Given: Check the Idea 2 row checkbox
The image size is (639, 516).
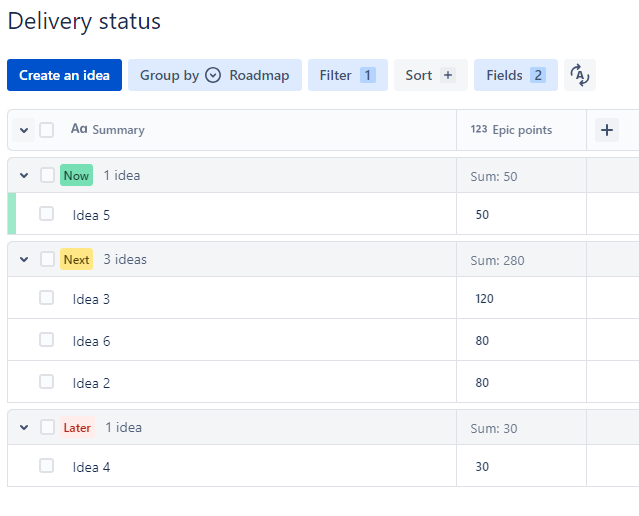Looking at the screenshot, I should click(46, 381).
